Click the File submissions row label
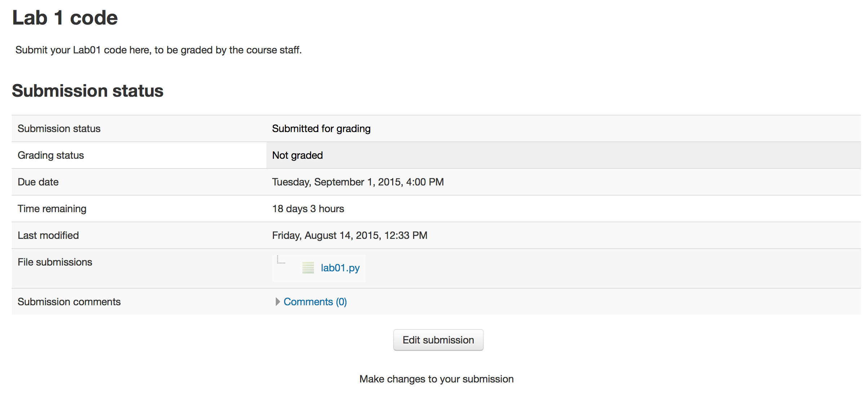This screenshot has width=868, height=394. pos(55,262)
